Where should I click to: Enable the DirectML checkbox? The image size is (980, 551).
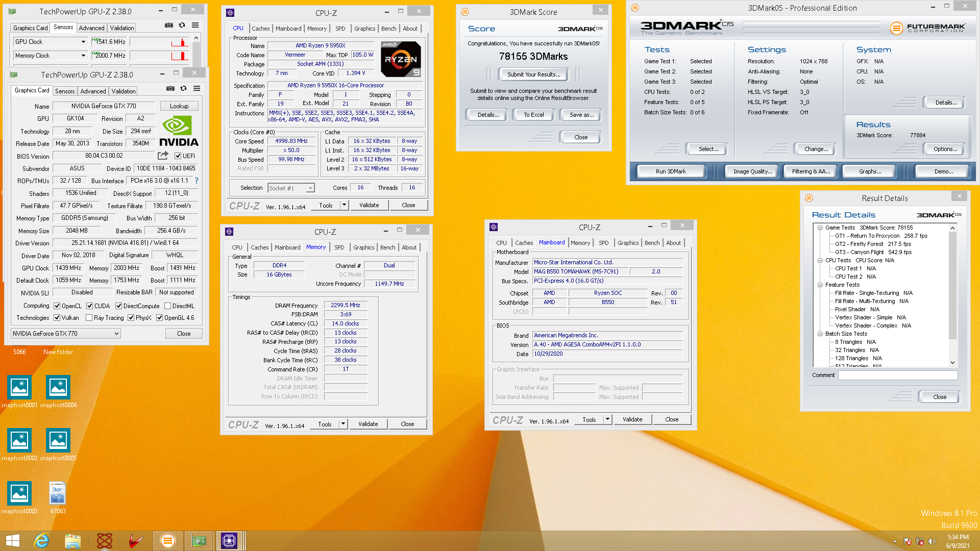point(167,306)
